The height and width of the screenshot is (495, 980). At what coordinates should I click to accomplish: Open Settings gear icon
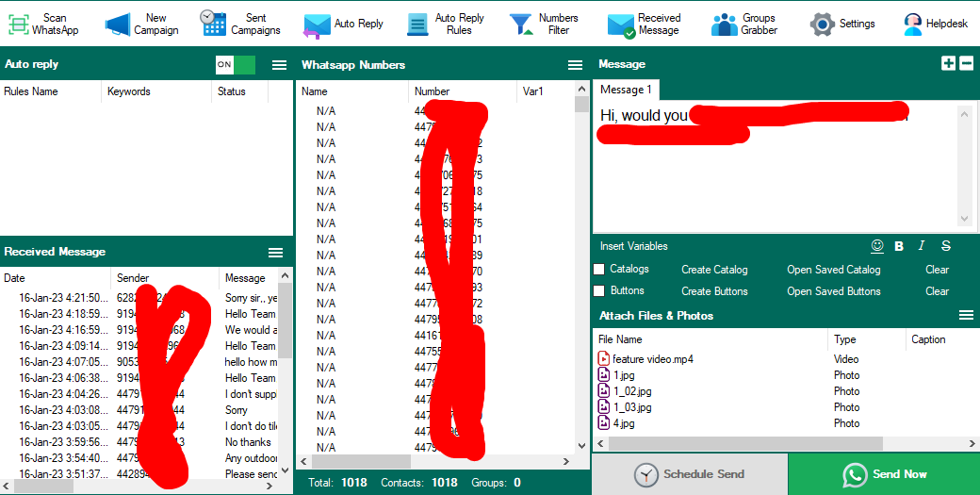[x=823, y=25]
